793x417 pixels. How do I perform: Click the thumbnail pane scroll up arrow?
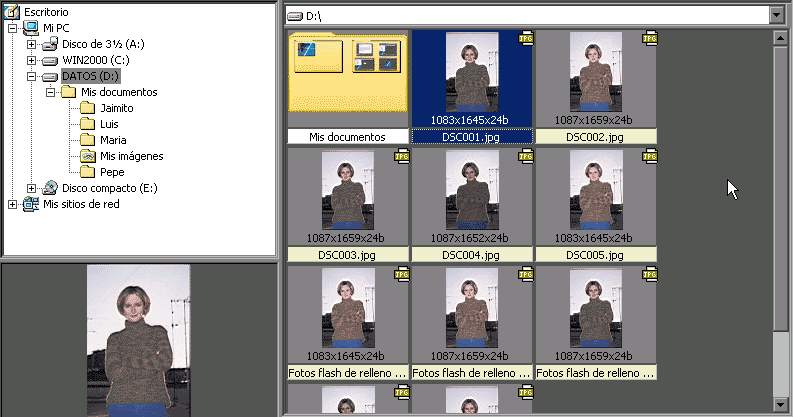pos(780,38)
